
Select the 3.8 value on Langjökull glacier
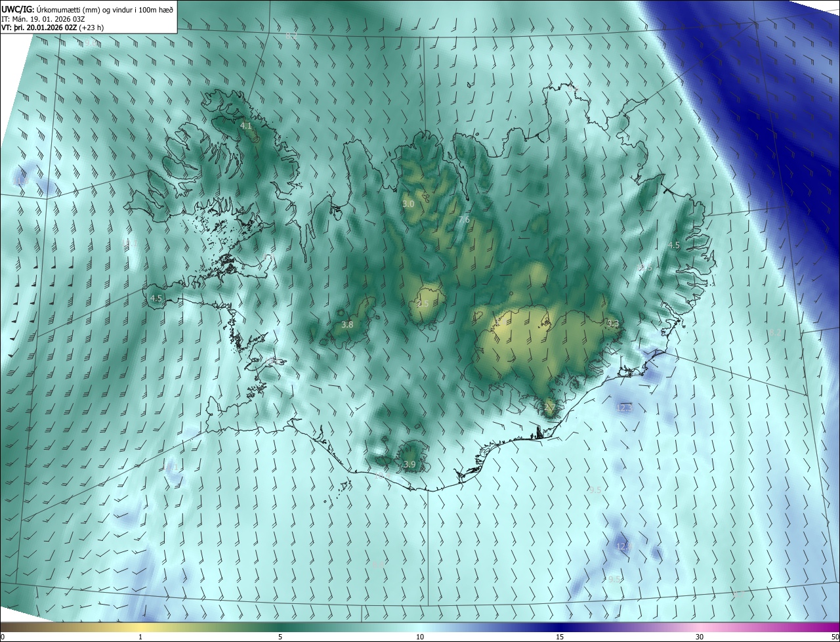coord(347,324)
